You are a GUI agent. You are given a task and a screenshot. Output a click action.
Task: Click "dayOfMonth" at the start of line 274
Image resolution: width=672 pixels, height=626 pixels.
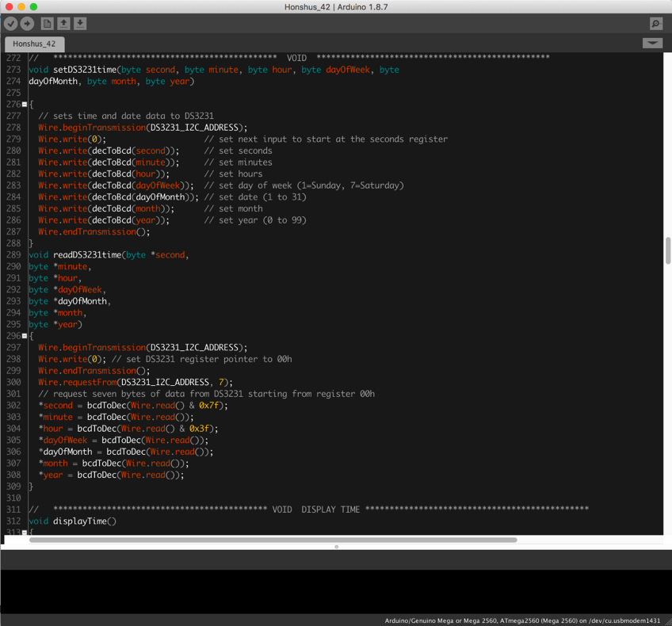[x=53, y=82]
